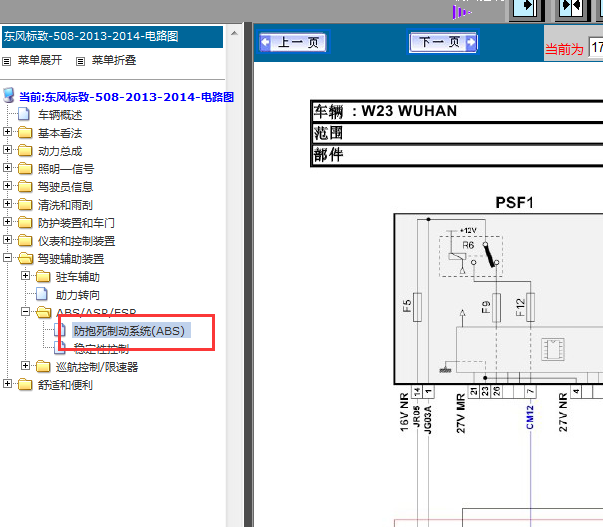
Task: Click the 驾驶员信息 folder icon
Action: click(25, 186)
